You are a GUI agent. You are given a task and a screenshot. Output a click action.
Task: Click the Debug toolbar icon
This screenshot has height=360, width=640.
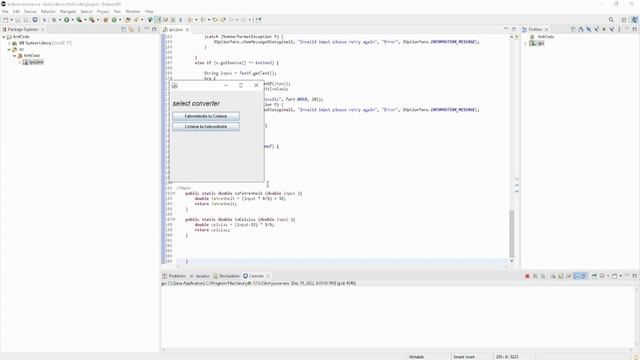click(x=53, y=20)
